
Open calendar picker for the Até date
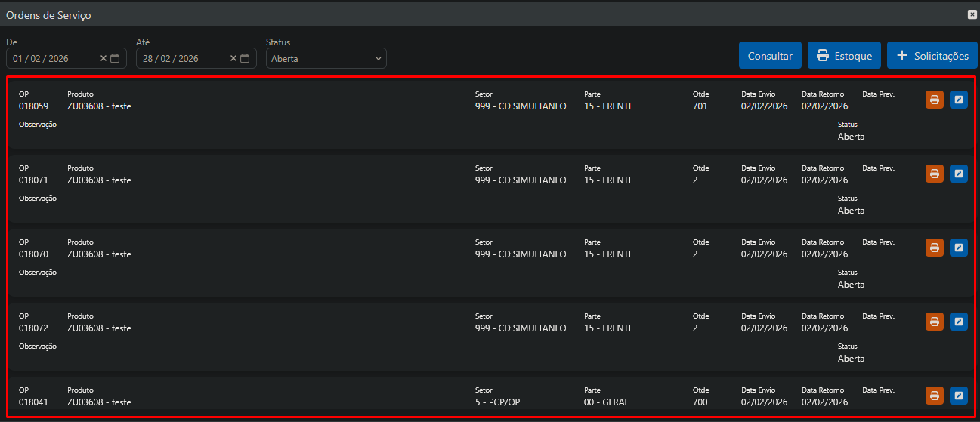(245, 58)
